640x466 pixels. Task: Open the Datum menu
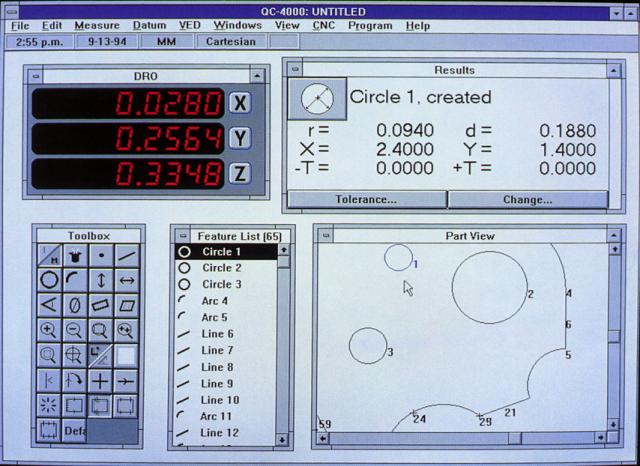point(149,25)
